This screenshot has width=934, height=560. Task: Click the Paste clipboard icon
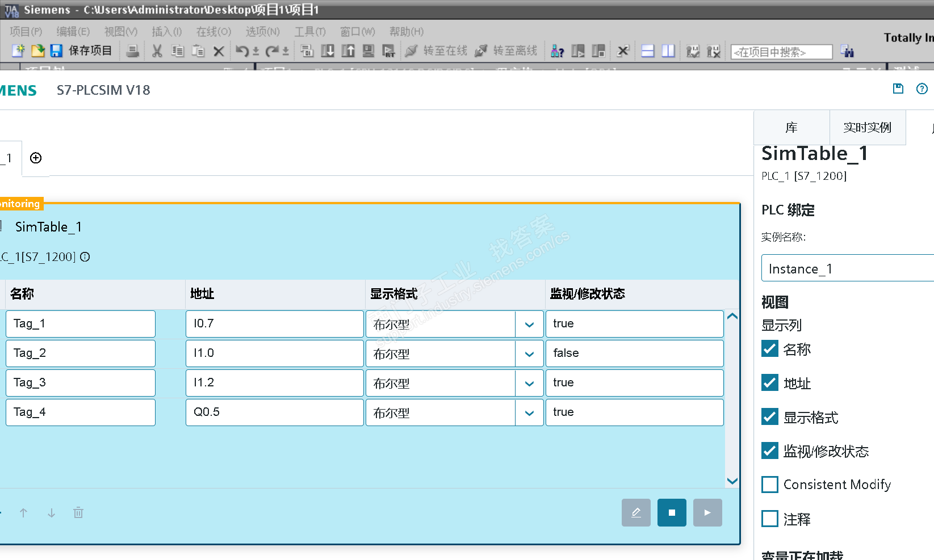(x=198, y=51)
